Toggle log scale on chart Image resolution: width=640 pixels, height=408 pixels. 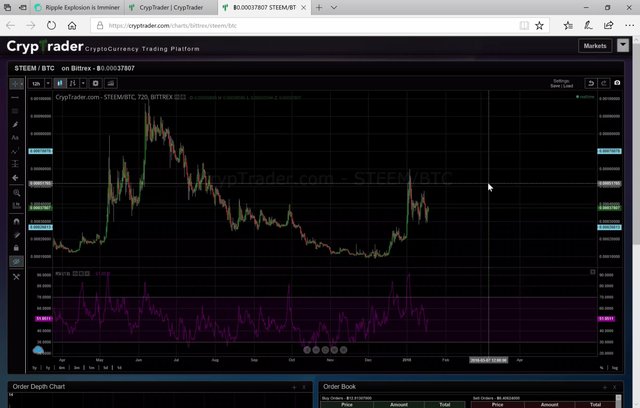click(614, 368)
